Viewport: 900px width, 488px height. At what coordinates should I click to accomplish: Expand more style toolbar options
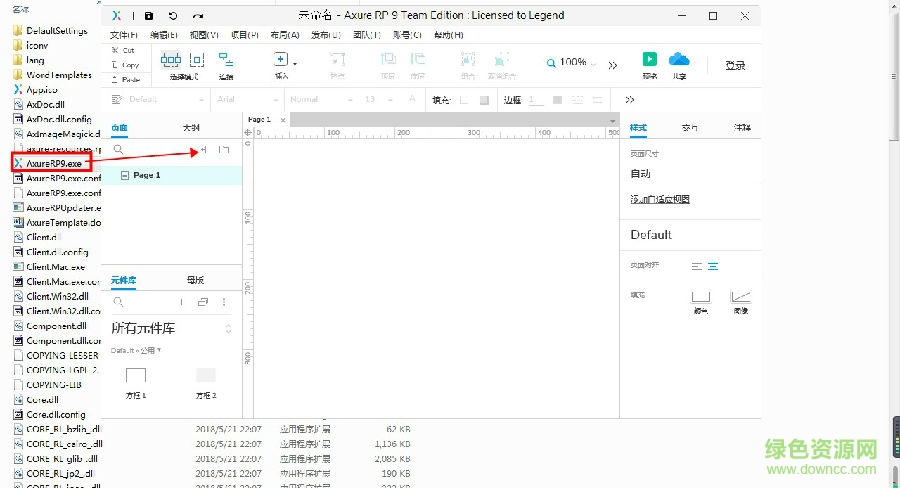click(x=630, y=100)
